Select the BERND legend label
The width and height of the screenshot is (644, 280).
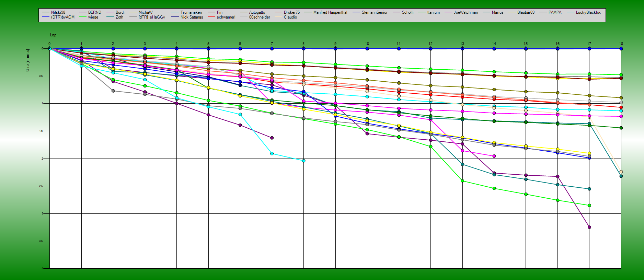90,12
